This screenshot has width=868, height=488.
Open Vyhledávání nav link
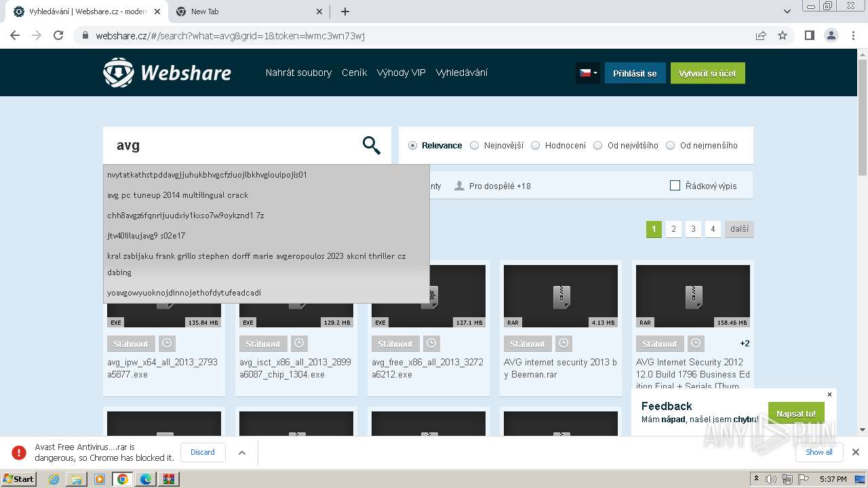point(461,73)
